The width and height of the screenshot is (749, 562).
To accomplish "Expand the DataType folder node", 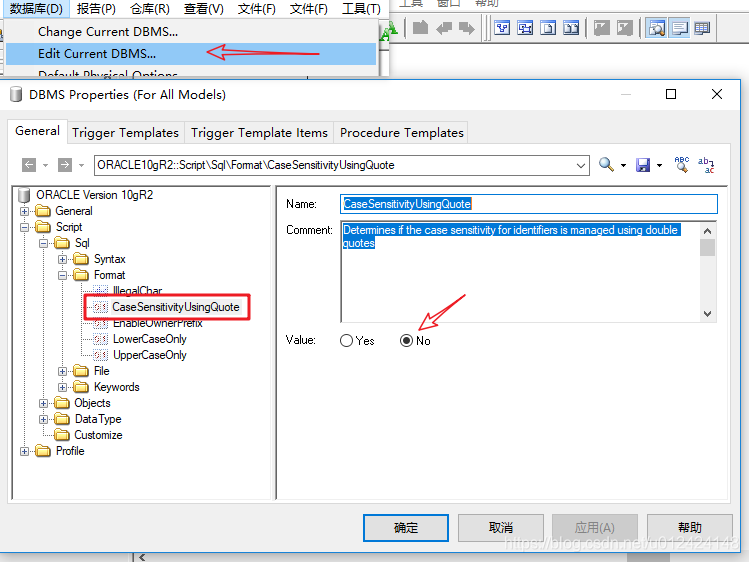I will 43,419.
